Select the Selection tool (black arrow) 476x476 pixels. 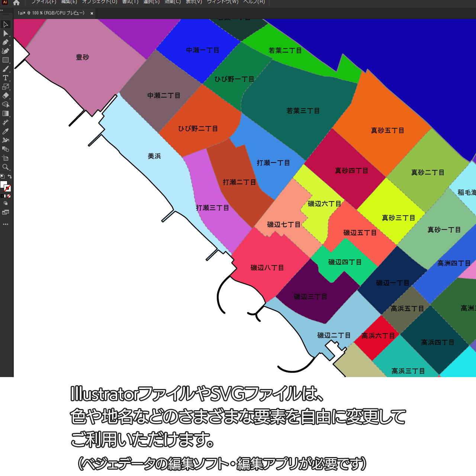[x=6, y=25]
